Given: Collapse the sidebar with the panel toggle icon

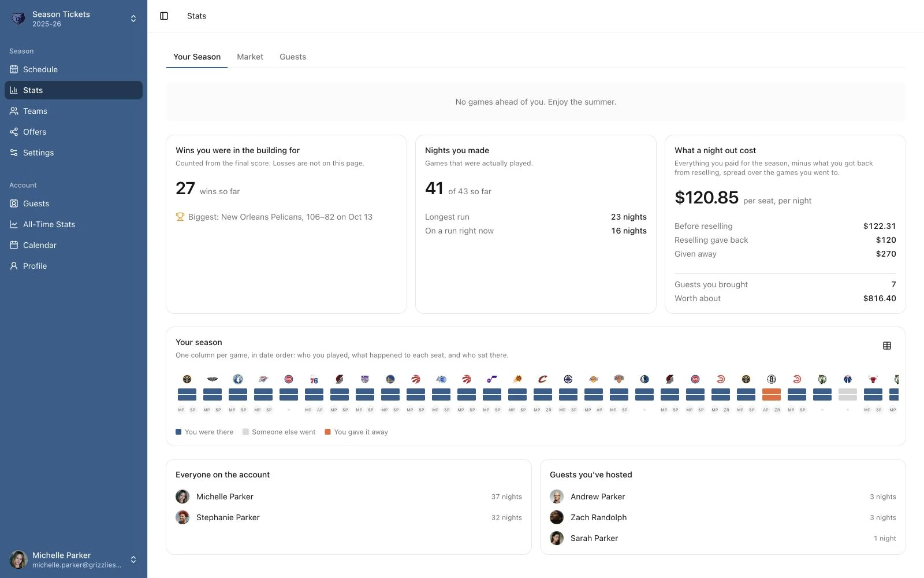Looking at the screenshot, I should pyautogui.click(x=164, y=16).
